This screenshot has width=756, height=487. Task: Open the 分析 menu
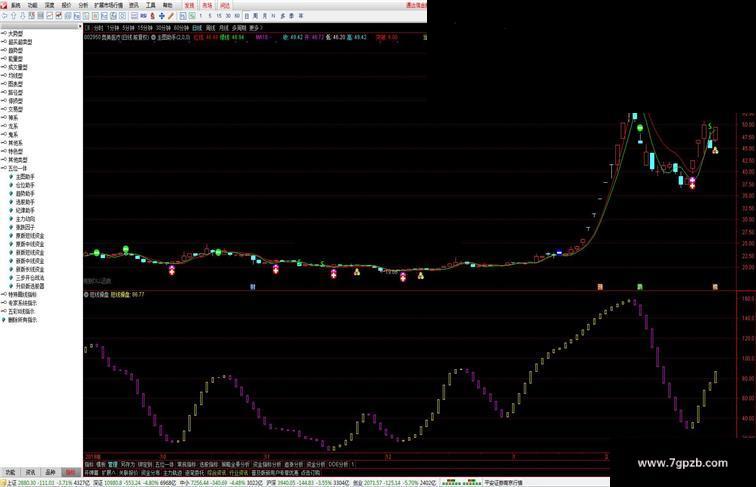click(x=83, y=5)
